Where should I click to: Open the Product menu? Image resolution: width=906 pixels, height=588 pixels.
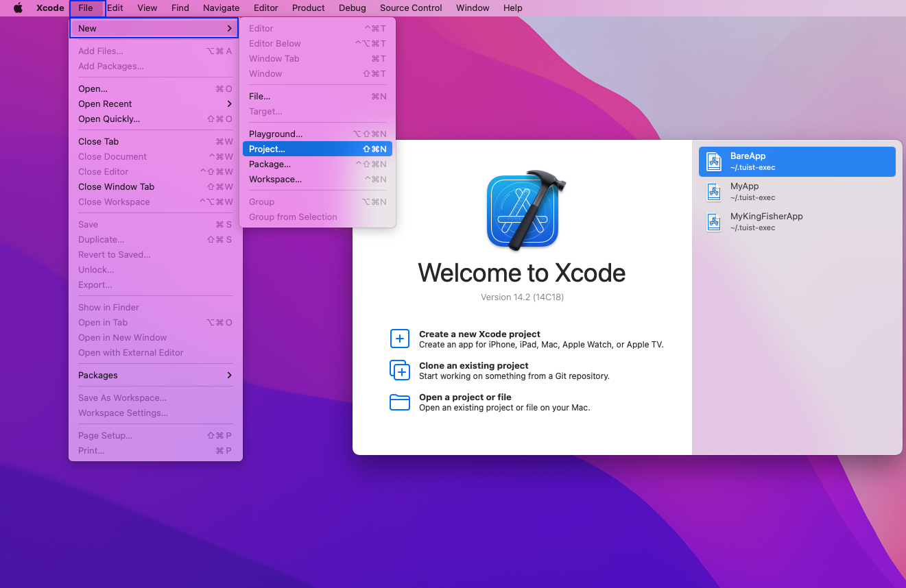309,8
